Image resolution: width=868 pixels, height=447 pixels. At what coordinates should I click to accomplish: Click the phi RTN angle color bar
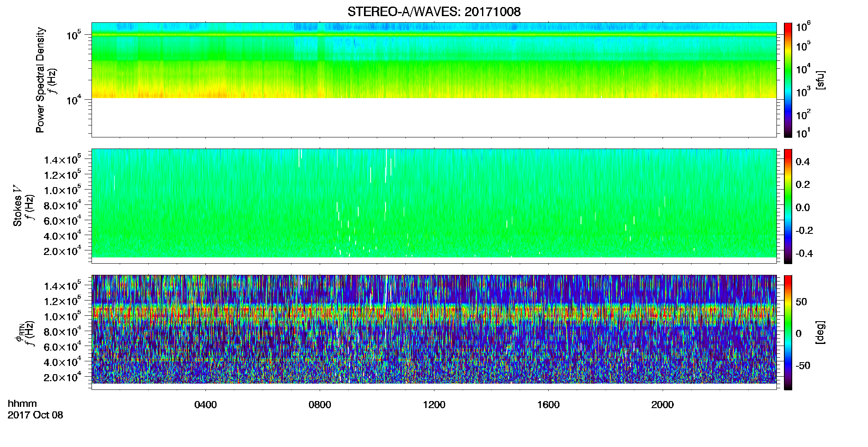[788, 332]
